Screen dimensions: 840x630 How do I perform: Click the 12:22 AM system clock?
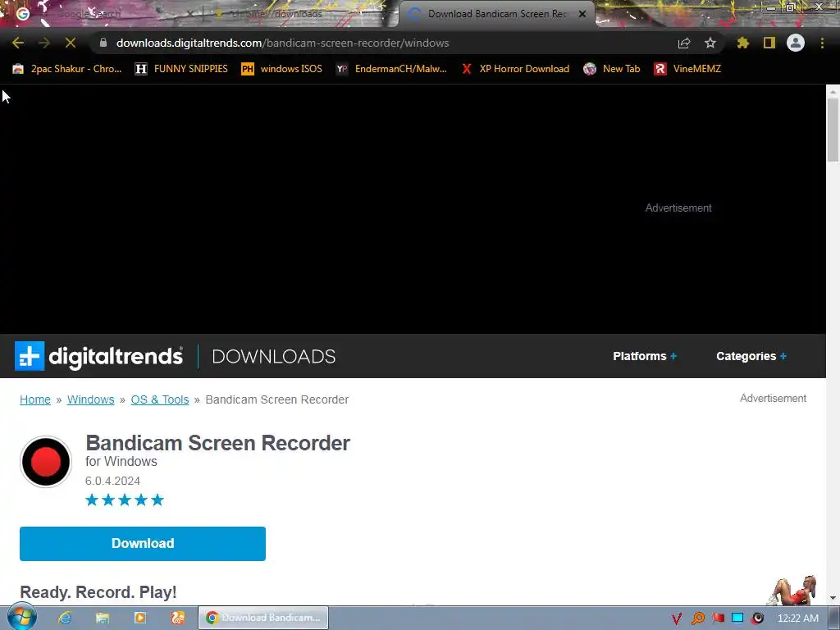pyautogui.click(x=797, y=619)
